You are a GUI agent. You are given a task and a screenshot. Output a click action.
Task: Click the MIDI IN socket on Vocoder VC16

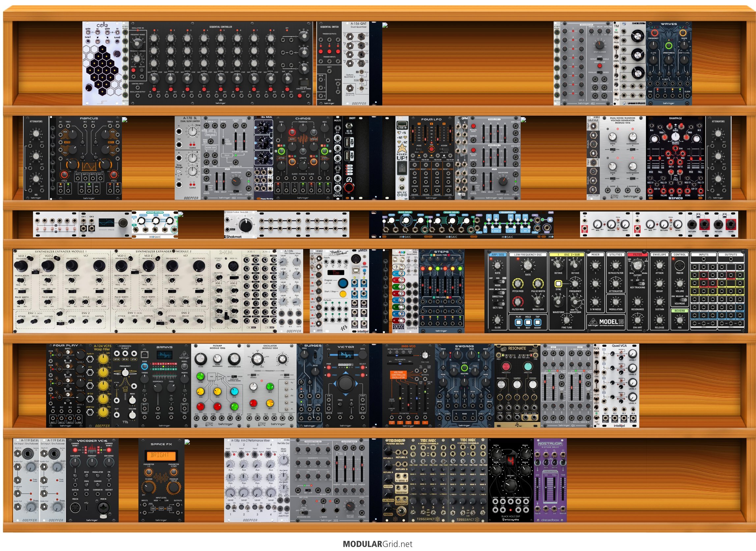coord(75,507)
